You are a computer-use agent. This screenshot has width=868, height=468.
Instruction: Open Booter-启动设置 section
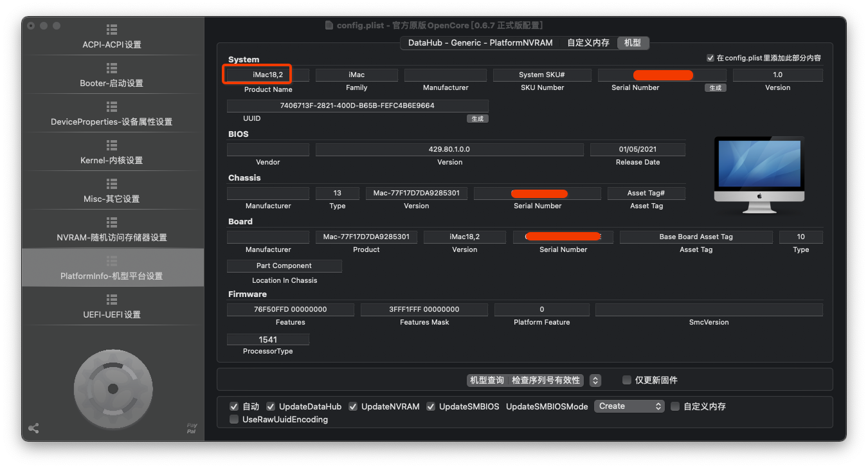click(112, 75)
